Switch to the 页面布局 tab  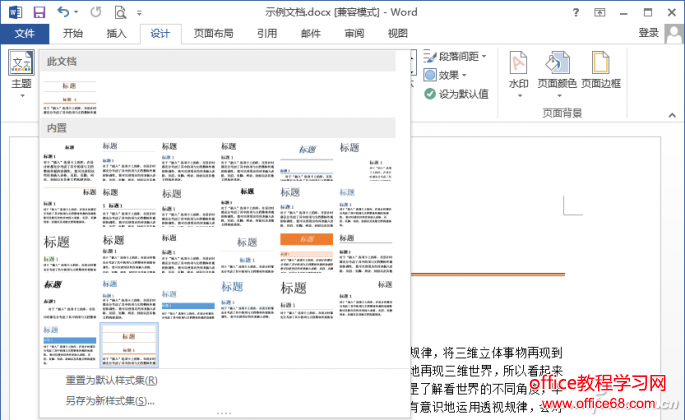click(x=213, y=33)
